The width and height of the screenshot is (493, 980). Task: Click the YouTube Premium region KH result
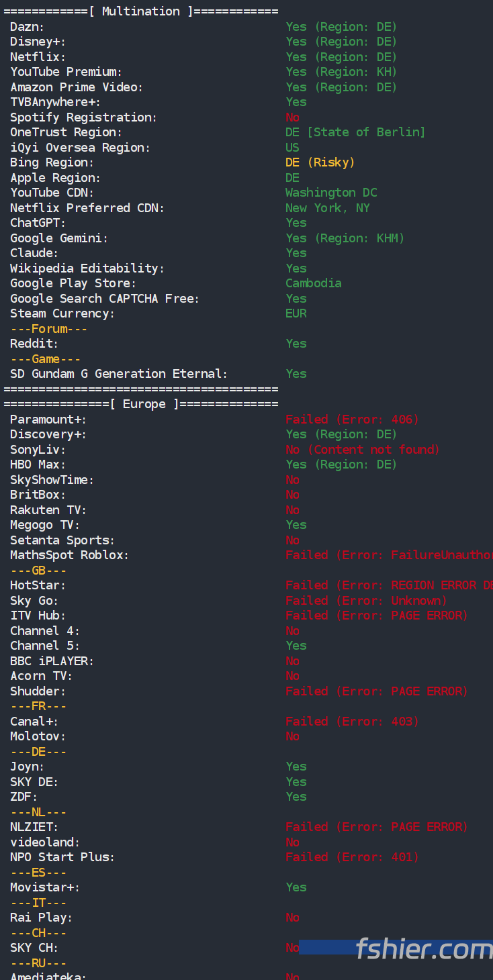tap(341, 72)
